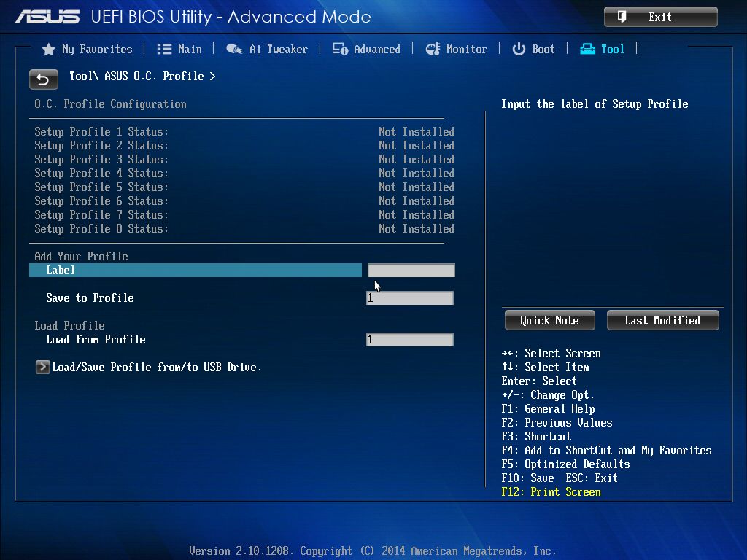Click Setup Profile 8 Status text
Viewport: 747px width, 560px height.
pyautogui.click(x=101, y=228)
